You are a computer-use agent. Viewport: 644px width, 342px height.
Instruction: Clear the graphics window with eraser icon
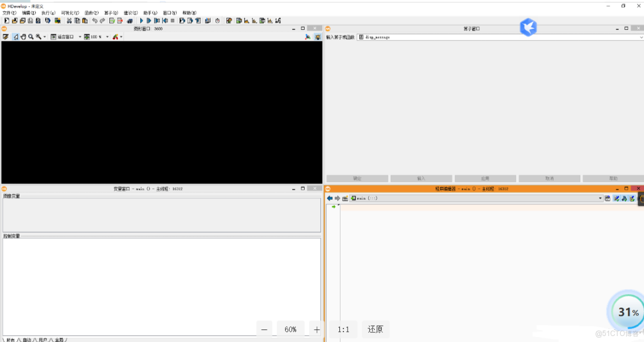click(6, 37)
